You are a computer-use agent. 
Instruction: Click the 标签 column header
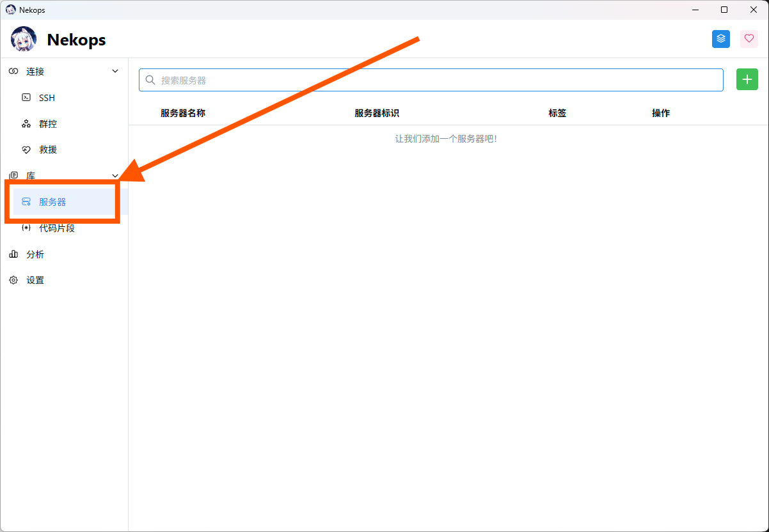click(557, 113)
